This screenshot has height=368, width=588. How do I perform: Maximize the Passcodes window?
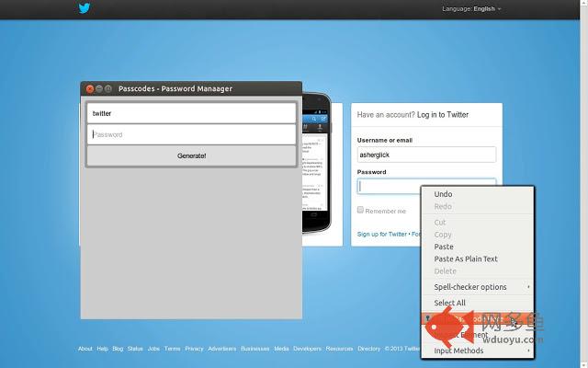108,89
